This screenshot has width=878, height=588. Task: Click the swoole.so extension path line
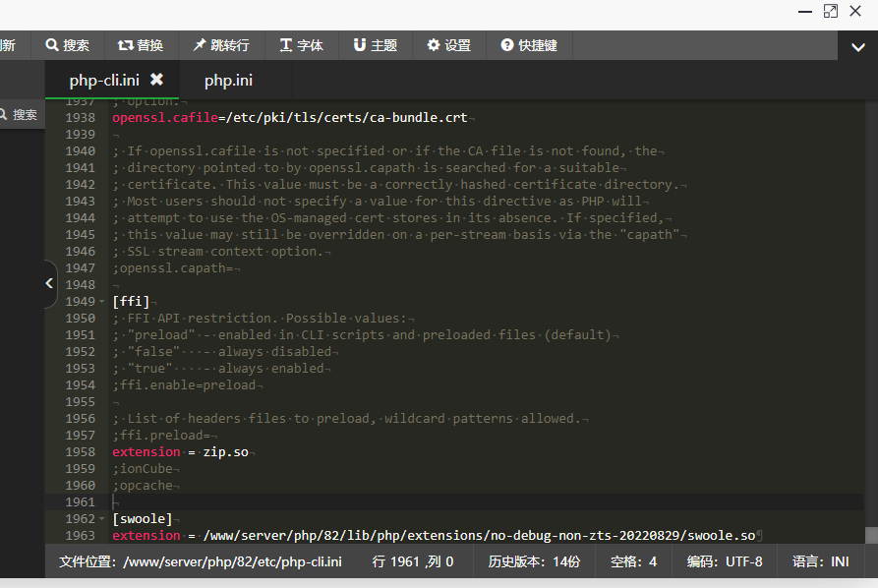(x=434, y=535)
